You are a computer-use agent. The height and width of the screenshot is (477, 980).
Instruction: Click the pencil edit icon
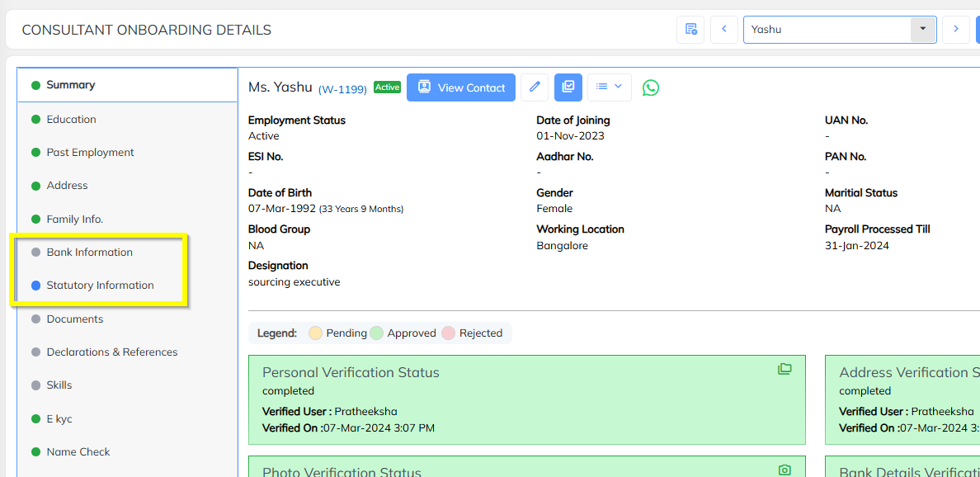coord(535,87)
